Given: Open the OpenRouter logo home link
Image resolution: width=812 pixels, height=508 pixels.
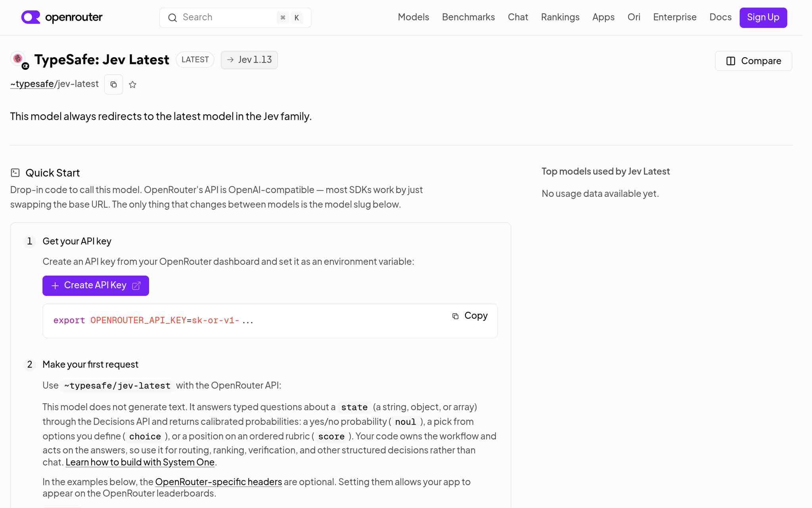Looking at the screenshot, I should [62, 17].
